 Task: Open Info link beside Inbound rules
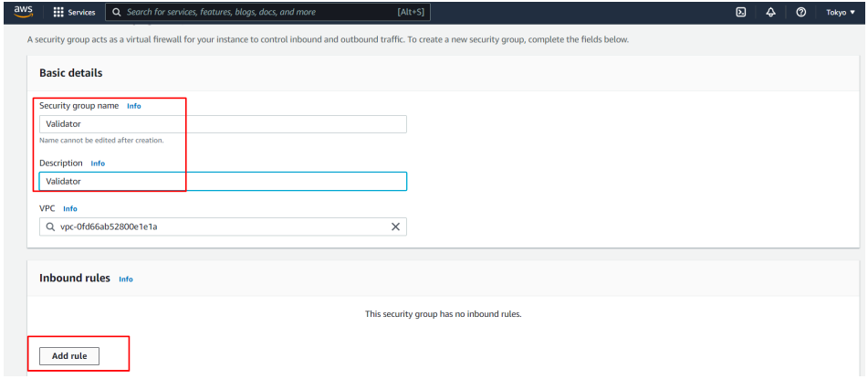126,279
